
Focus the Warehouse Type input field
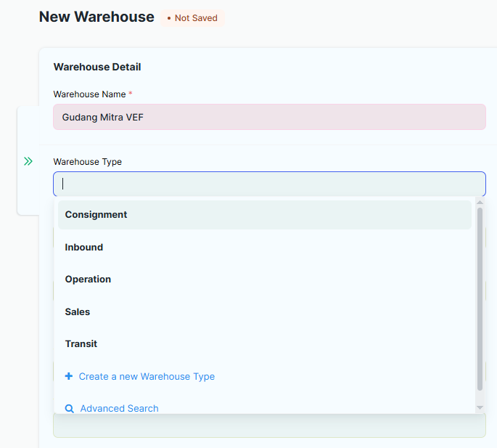click(269, 184)
